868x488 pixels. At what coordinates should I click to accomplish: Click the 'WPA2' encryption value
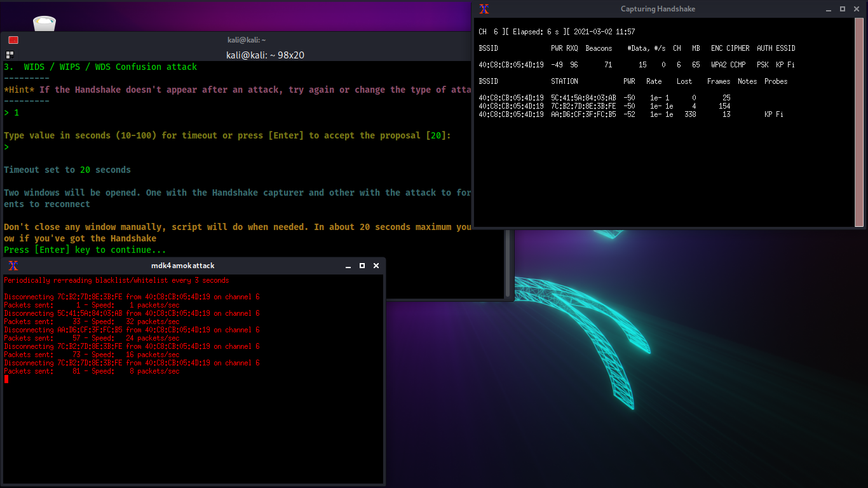pos(719,65)
